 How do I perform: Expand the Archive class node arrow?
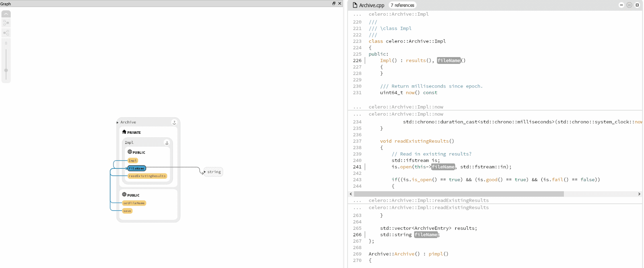pos(118,123)
